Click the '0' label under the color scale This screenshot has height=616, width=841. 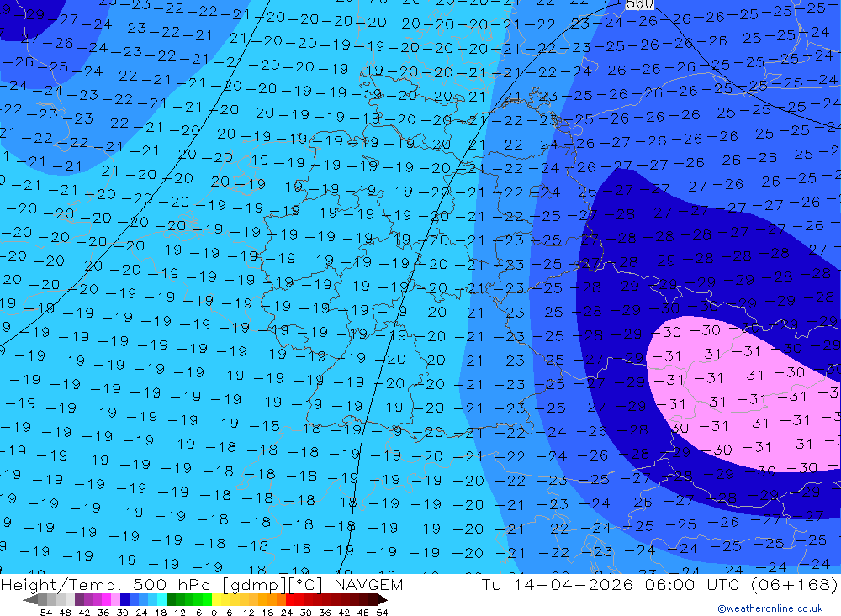pos(214,613)
